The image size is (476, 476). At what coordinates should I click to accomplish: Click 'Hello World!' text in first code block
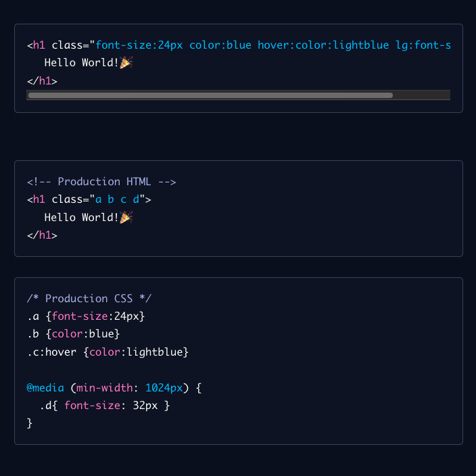(x=81, y=63)
